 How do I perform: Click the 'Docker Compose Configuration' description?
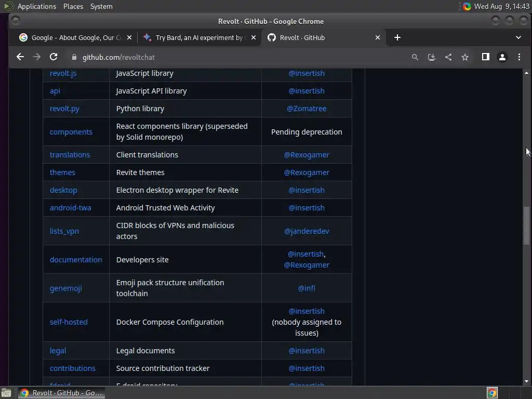pos(170,322)
